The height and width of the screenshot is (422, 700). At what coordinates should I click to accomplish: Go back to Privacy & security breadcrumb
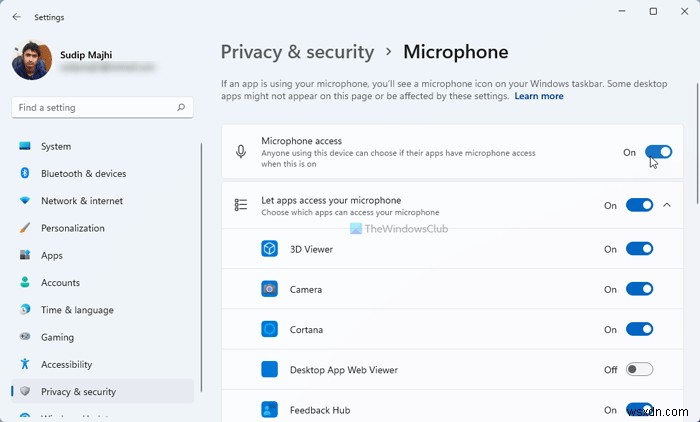297,52
